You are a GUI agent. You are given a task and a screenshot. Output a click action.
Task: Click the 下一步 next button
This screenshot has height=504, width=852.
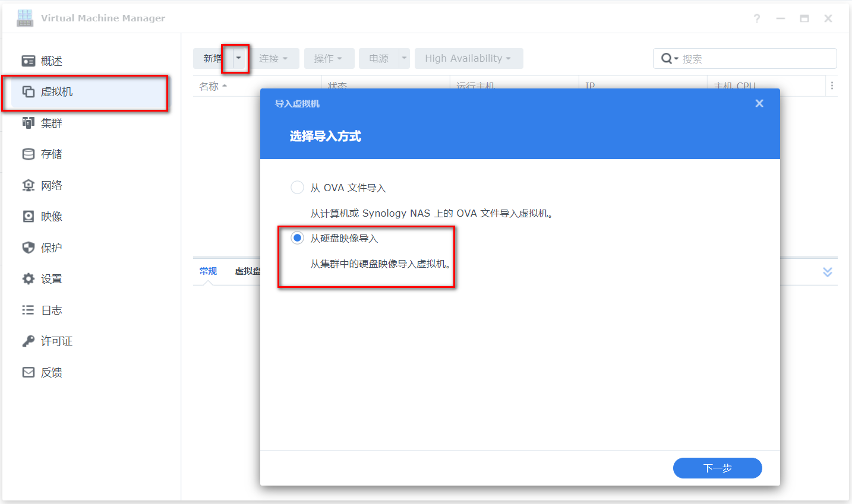click(x=717, y=468)
